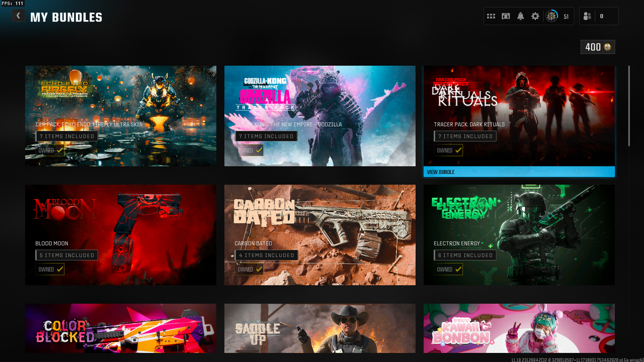This screenshot has width=644, height=362.
Task: Click Owned badge on Dark Rituals
Action: click(448, 150)
